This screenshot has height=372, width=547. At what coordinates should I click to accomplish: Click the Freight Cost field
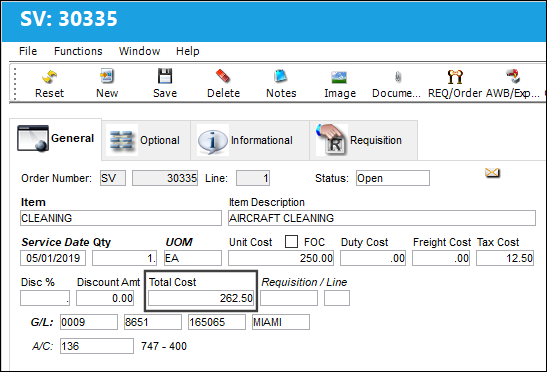[x=441, y=258]
